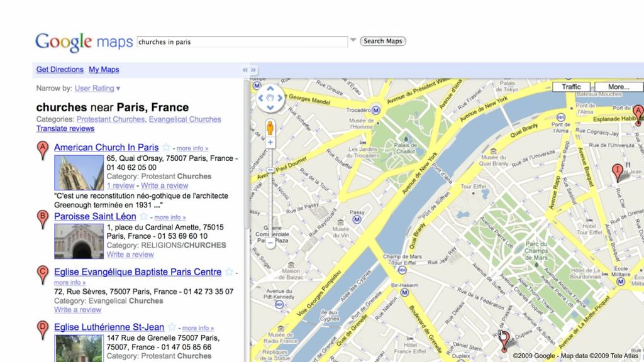Click the Avenue du Pdt Kennedy RER icon
The height and width of the screenshot is (362, 644).
pyautogui.click(x=279, y=305)
